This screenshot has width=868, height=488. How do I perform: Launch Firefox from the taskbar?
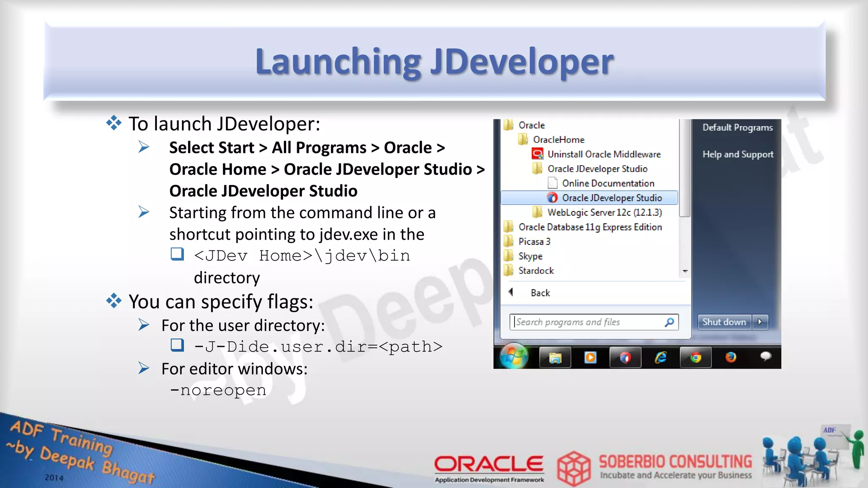click(x=731, y=358)
